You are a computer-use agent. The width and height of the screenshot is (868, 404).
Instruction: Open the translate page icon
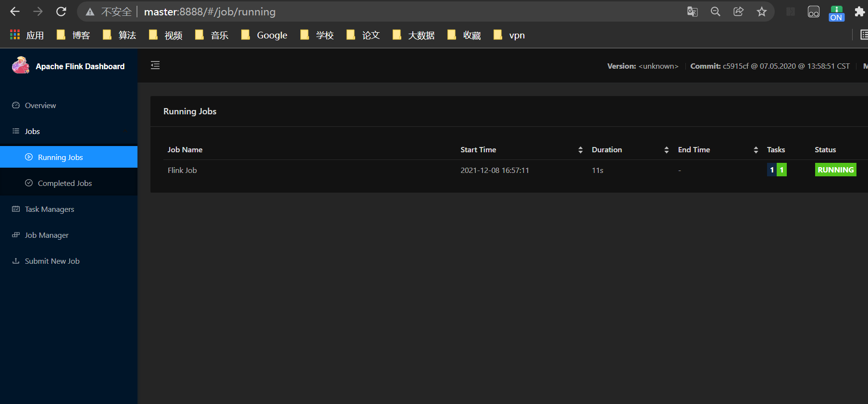click(692, 12)
